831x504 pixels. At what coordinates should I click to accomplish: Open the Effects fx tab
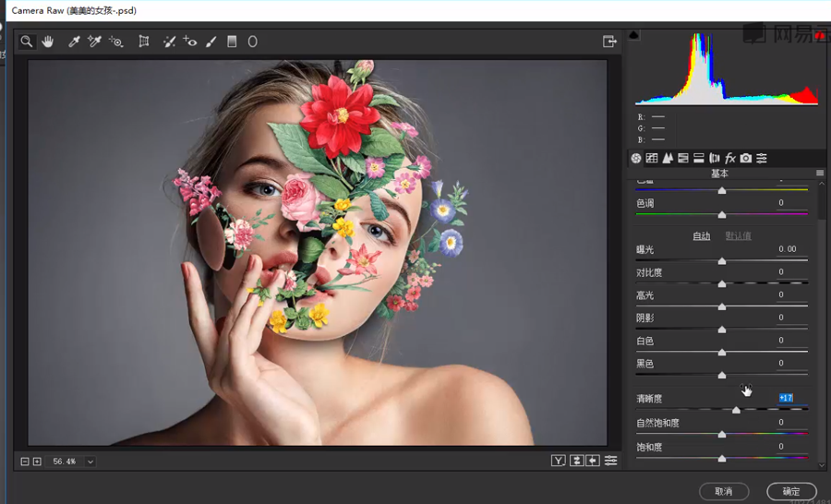click(x=730, y=159)
